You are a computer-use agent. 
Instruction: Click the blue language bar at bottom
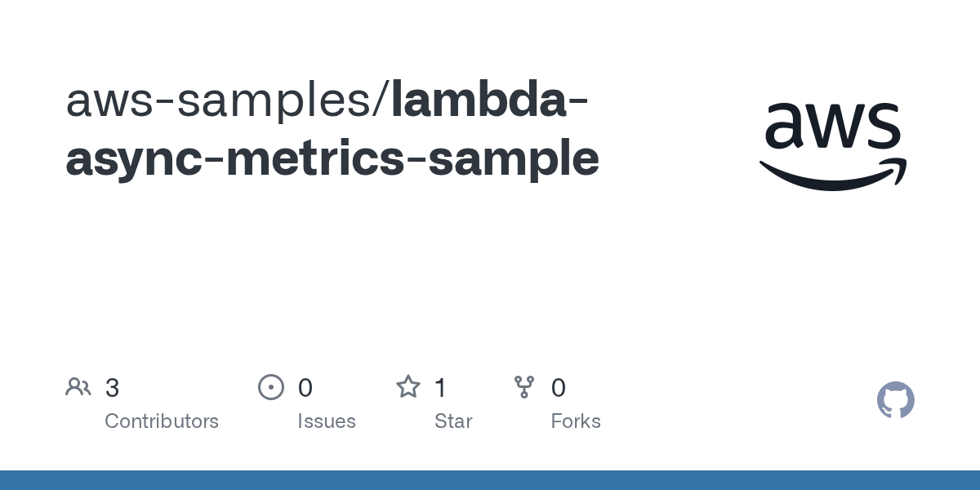490,480
